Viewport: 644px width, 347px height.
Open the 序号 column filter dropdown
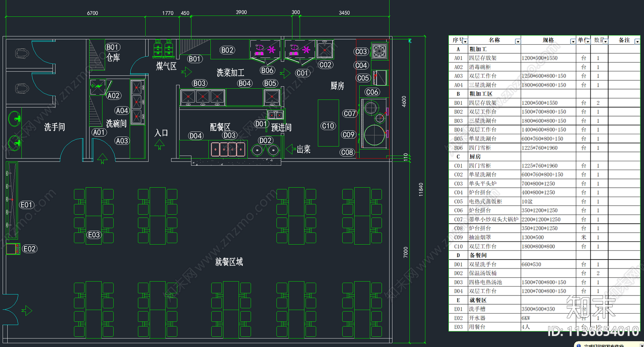[465, 42]
